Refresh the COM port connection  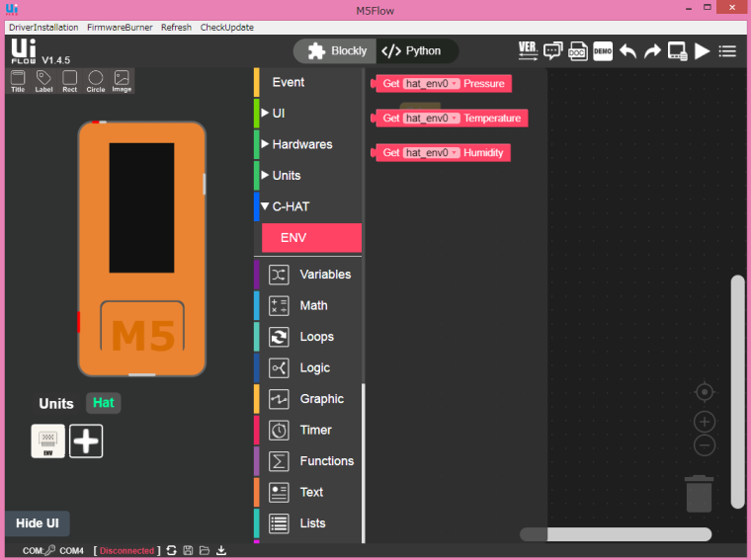coord(172,550)
